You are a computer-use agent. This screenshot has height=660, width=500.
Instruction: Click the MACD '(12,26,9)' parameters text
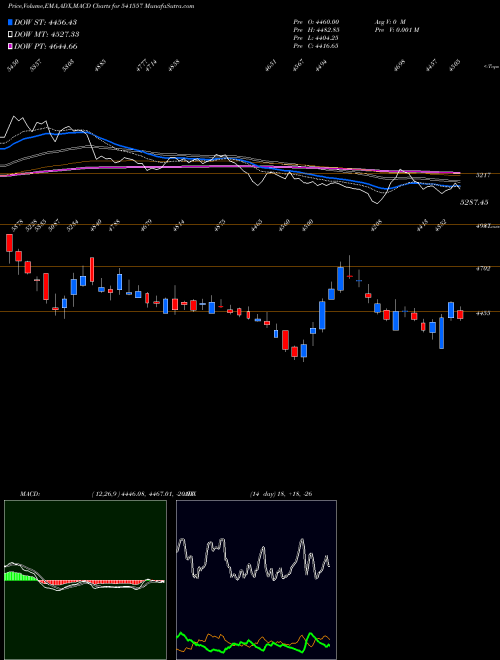(x=105, y=494)
